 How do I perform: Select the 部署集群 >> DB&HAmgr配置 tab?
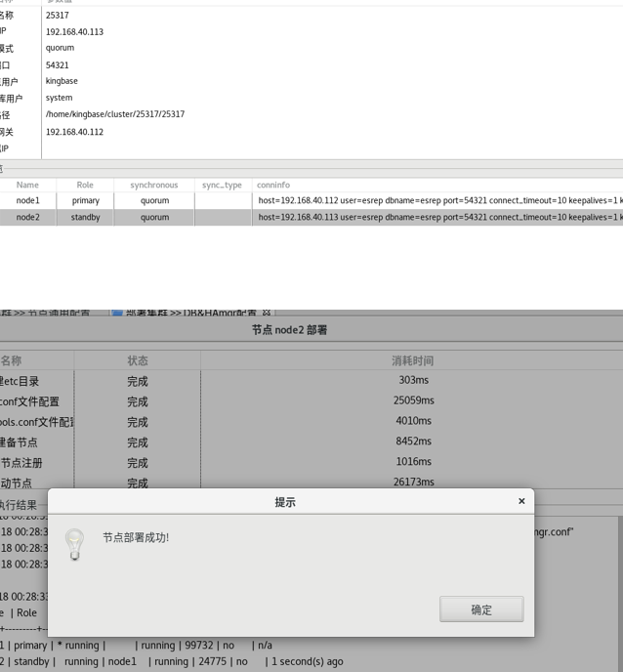190,313
